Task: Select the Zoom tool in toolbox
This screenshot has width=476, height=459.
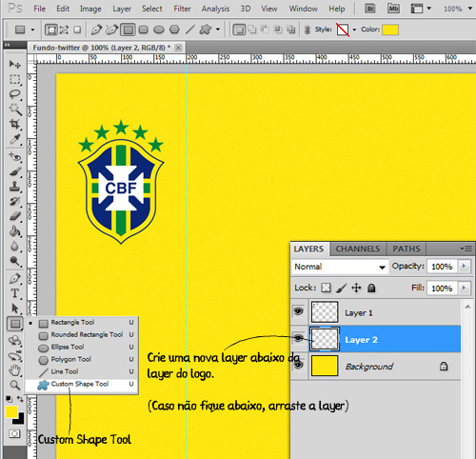Action: 14,385
